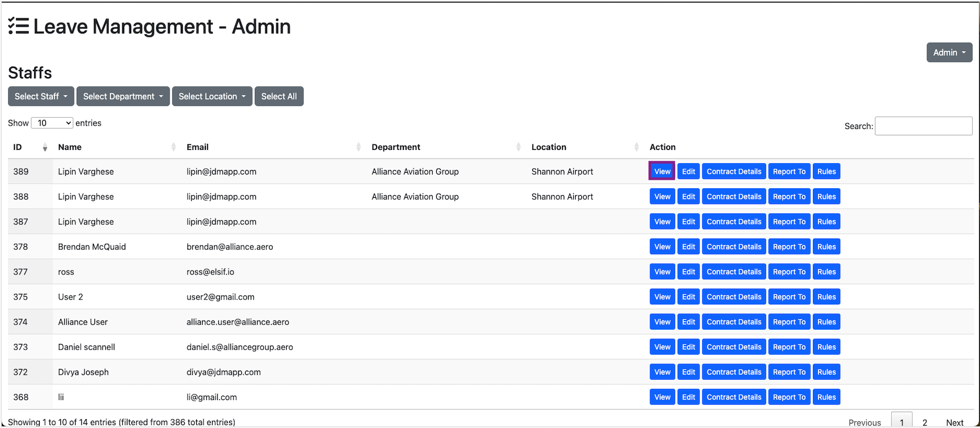Sort by the Email column sort icon
The width and height of the screenshot is (980, 428).
pyautogui.click(x=358, y=147)
